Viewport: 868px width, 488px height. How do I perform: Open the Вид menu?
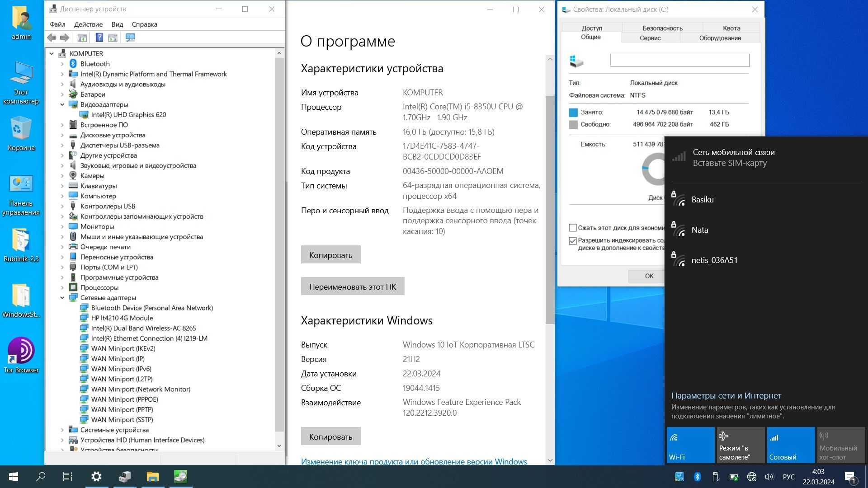117,24
